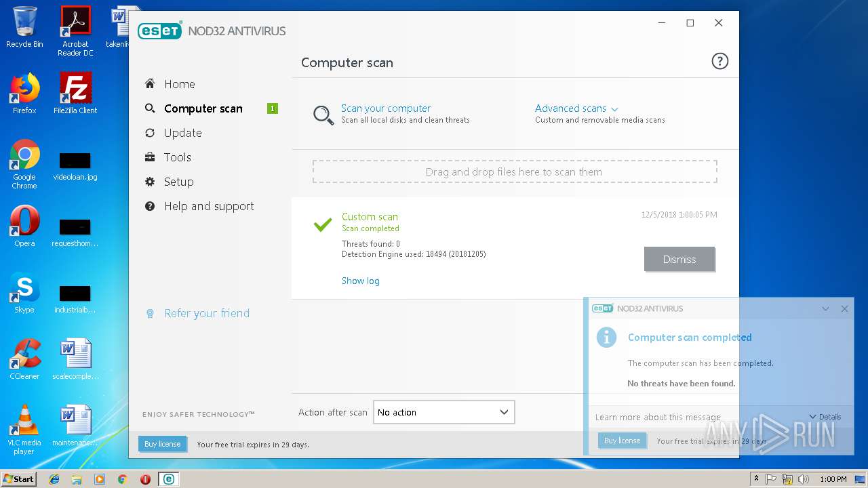
Task: Open the Windows Start menu
Action: point(18,479)
